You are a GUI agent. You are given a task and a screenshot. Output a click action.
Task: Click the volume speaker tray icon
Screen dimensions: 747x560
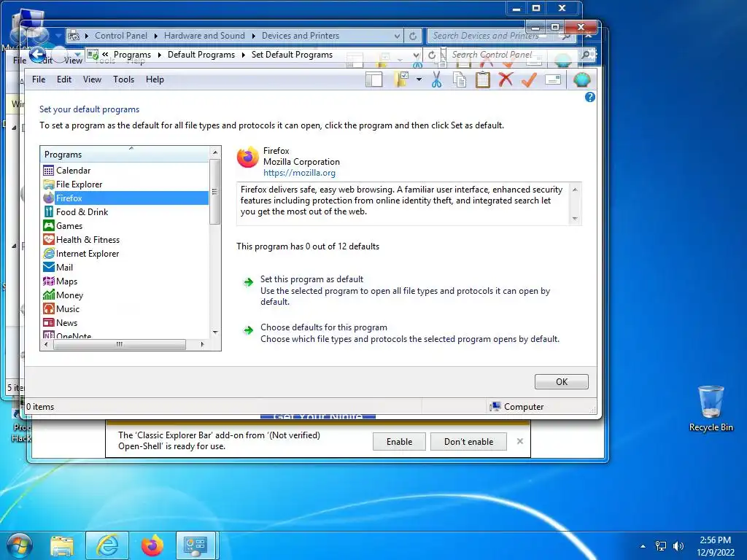pyautogui.click(x=678, y=546)
